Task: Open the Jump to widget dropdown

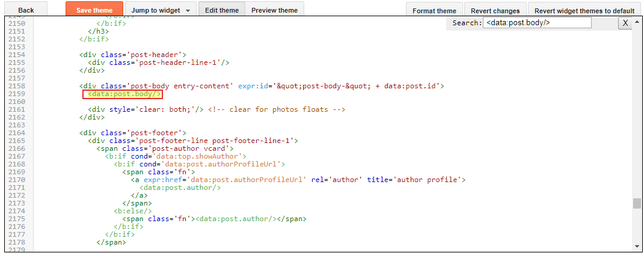Action: pyautogui.click(x=161, y=10)
